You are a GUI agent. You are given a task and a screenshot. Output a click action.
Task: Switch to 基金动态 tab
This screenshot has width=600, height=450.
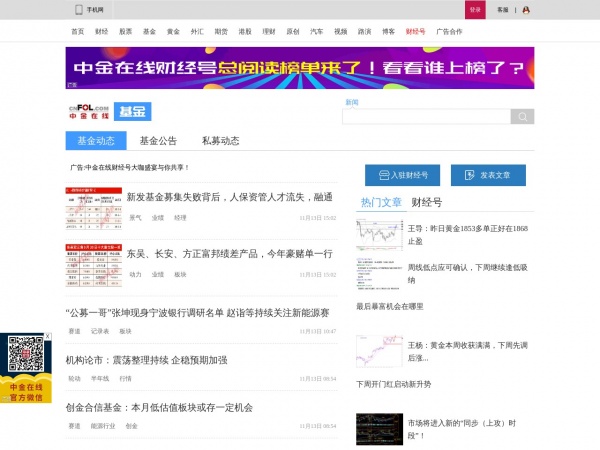pos(96,141)
